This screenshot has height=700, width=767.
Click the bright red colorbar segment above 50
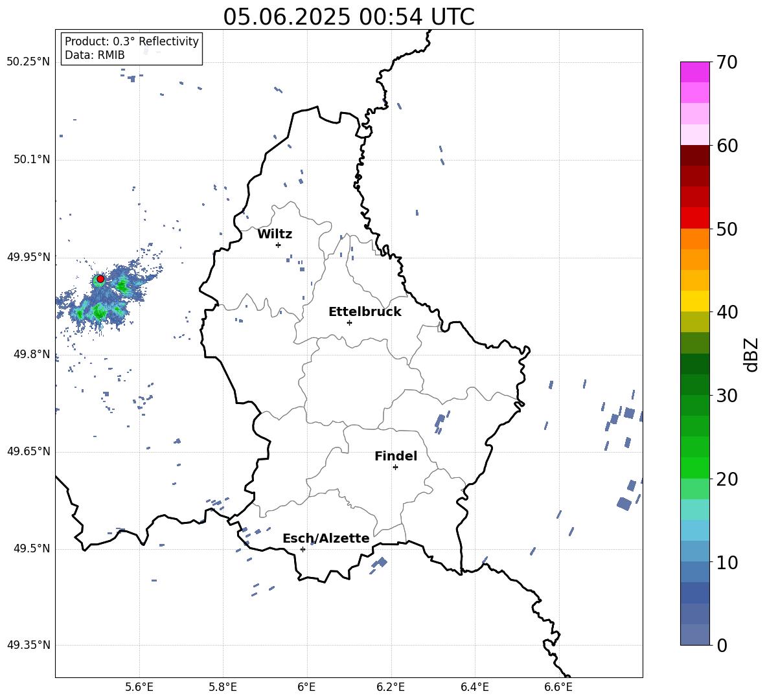694,218
